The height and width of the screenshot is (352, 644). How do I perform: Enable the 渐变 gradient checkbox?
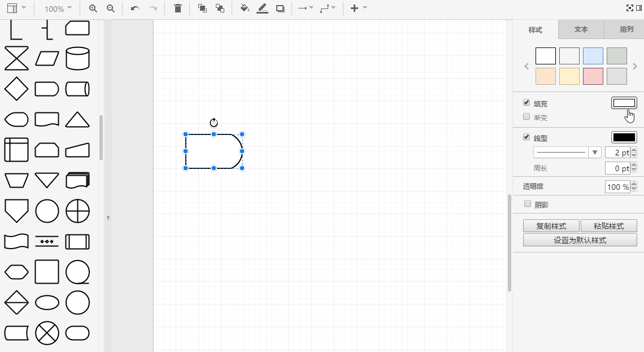point(526,117)
